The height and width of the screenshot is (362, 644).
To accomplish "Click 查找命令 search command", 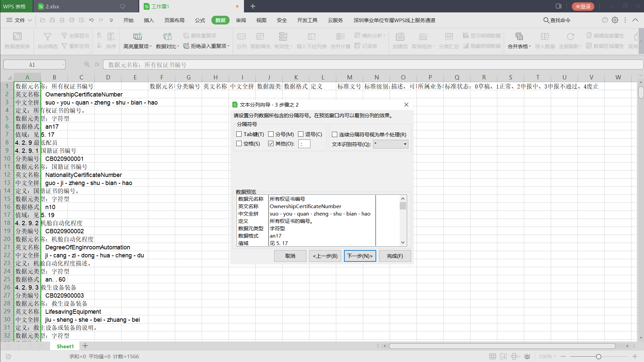I will coord(557,20).
